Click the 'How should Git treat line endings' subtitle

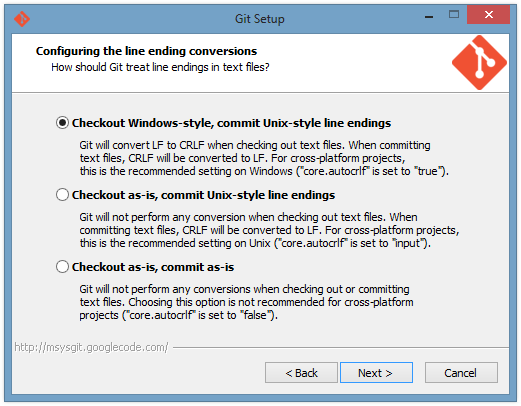(160, 67)
